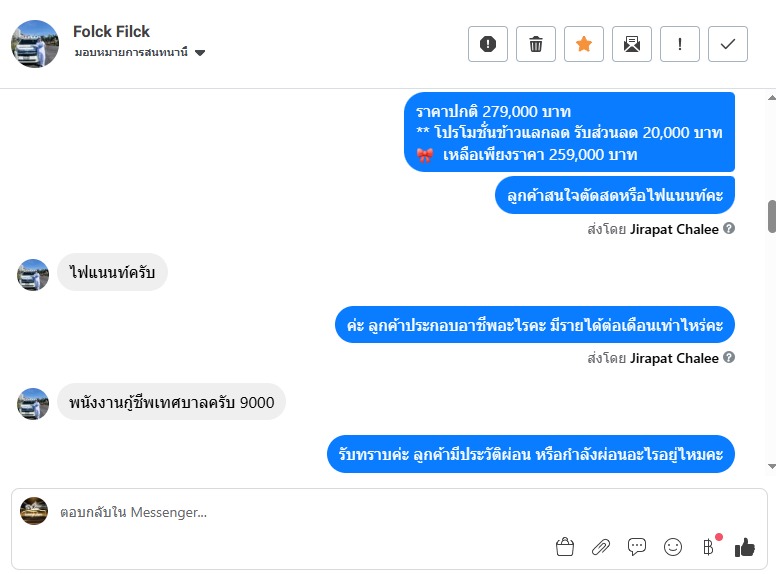Click the orange star follow-up icon

[584, 44]
